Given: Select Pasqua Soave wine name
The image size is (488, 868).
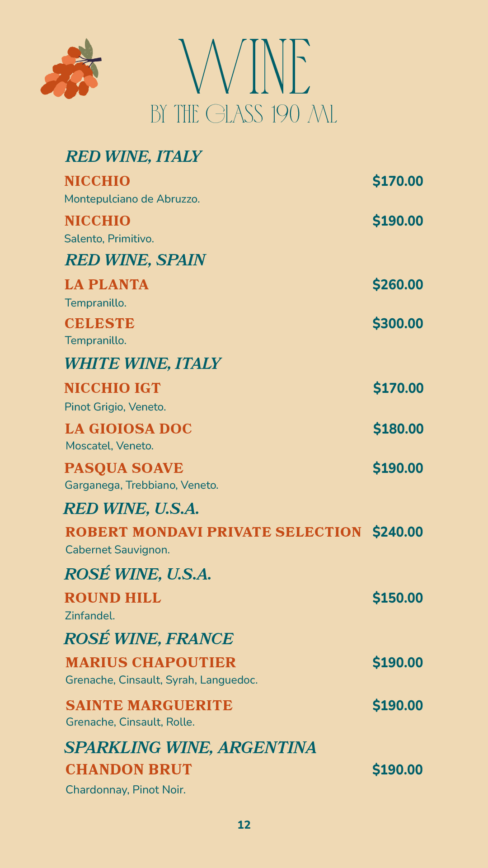Looking at the screenshot, I should click(x=124, y=468).
